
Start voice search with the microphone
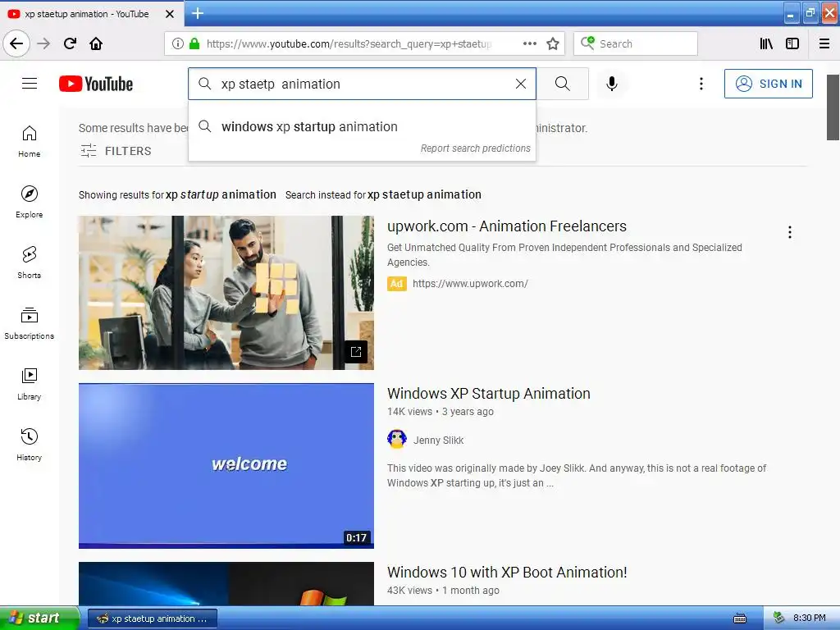(x=612, y=84)
